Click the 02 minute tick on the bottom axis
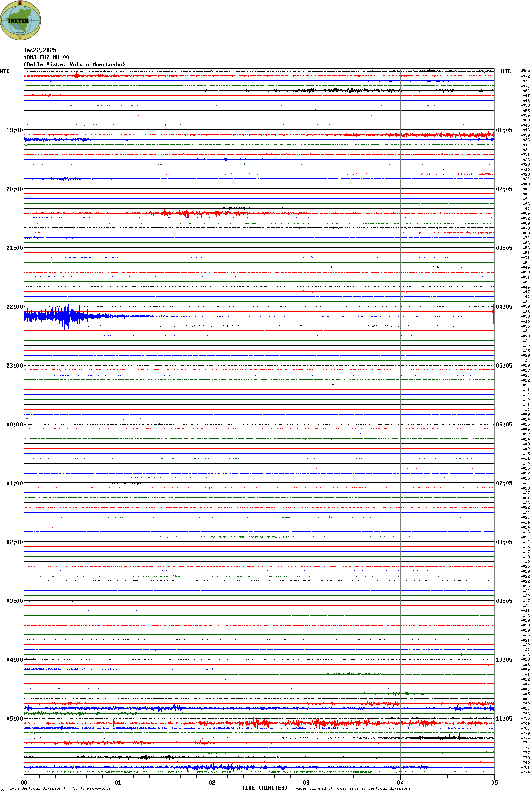The width and height of the screenshot is (532, 795). pyautogui.click(x=212, y=783)
